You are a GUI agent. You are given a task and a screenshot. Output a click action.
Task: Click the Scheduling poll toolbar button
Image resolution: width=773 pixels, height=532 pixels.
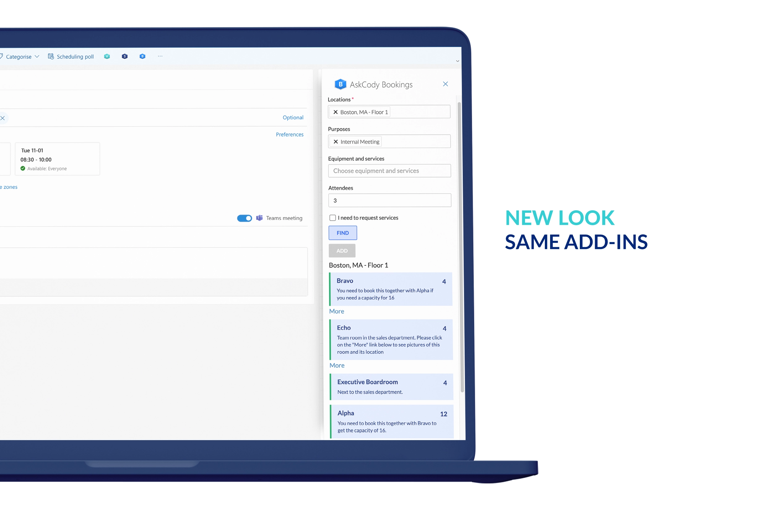coord(71,57)
